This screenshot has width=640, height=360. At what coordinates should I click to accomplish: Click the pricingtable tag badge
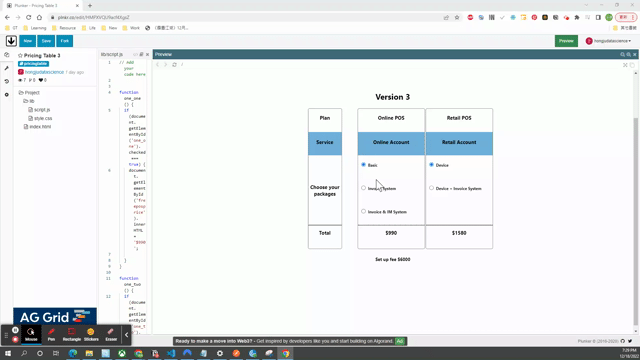point(33,64)
